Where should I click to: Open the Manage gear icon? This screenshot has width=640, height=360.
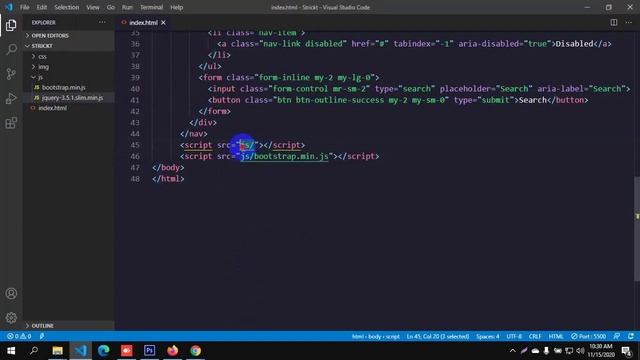click(x=11, y=318)
